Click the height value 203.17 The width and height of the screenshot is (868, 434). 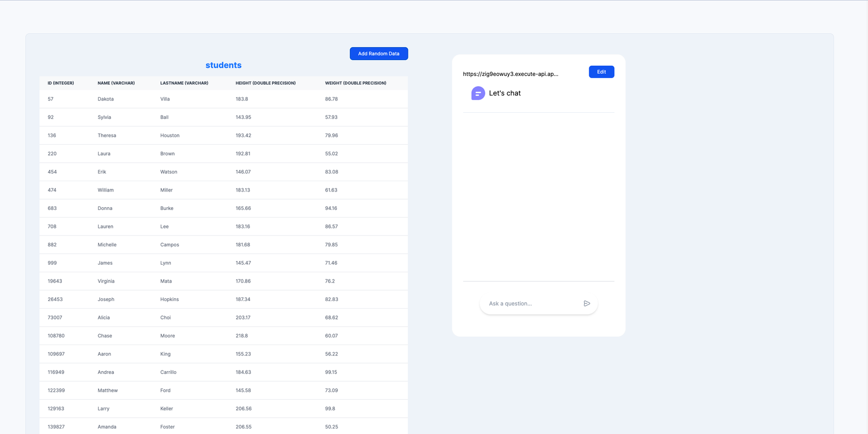[243, 318]
